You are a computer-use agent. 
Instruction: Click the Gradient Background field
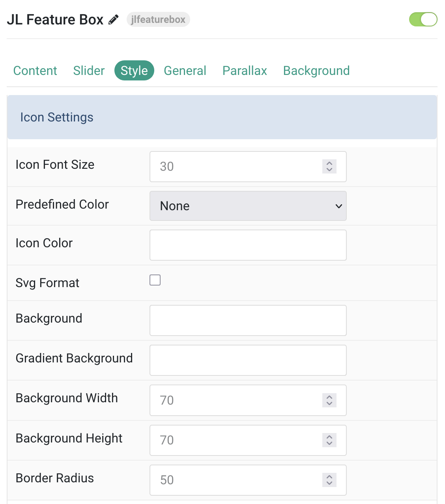pos(248,360)
